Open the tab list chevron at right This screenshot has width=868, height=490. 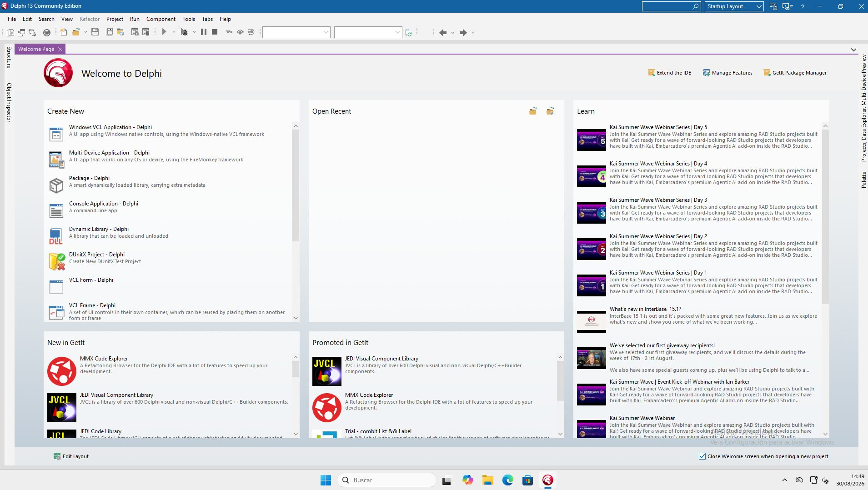[x=853, y=50]
